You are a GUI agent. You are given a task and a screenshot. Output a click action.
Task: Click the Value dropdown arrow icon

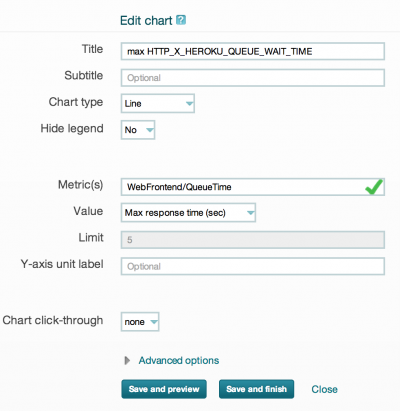250,213
